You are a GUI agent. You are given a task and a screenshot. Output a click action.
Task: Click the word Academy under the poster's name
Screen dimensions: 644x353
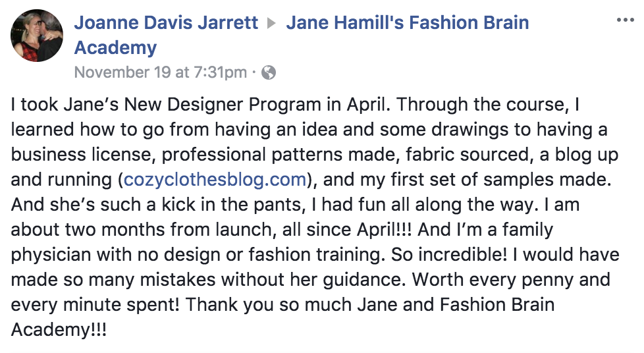tap(115, 47)
